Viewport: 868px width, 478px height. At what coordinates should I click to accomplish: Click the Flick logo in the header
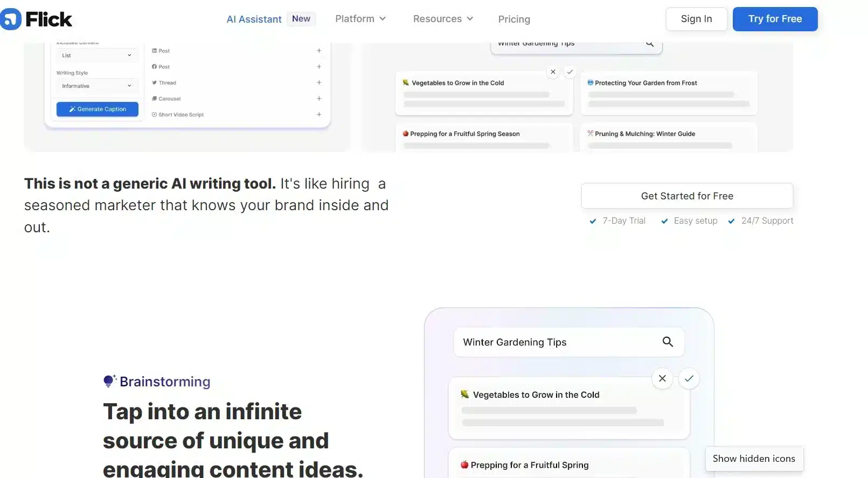point(36,19)
